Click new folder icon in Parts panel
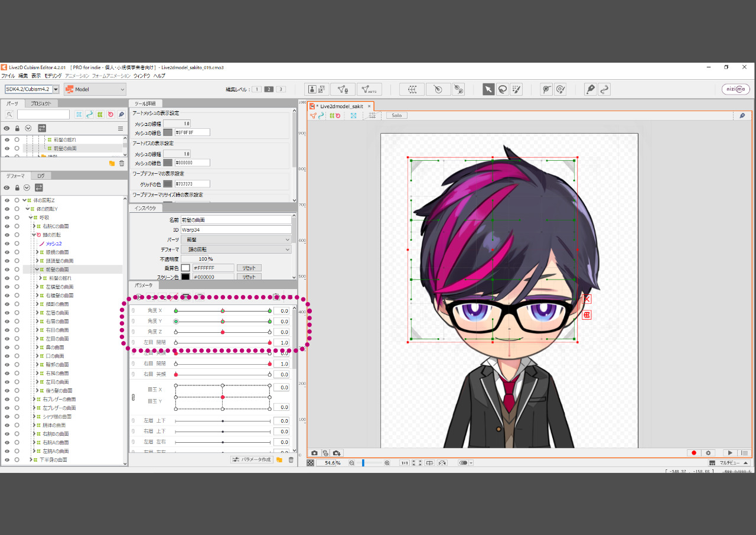The height and width of the screenshot is (535, 756). pos(112,163)
